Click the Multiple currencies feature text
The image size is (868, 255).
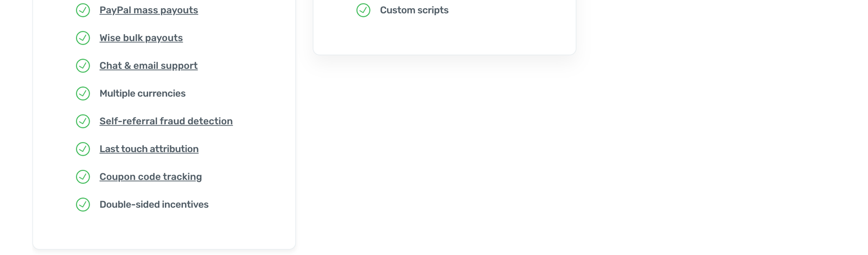coord(142,93)
